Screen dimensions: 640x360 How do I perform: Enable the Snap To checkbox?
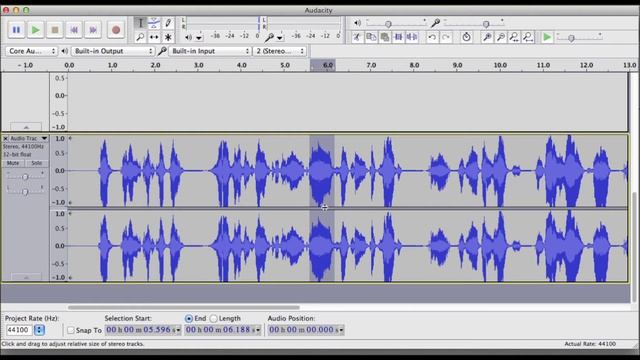(x=71, y=330)
